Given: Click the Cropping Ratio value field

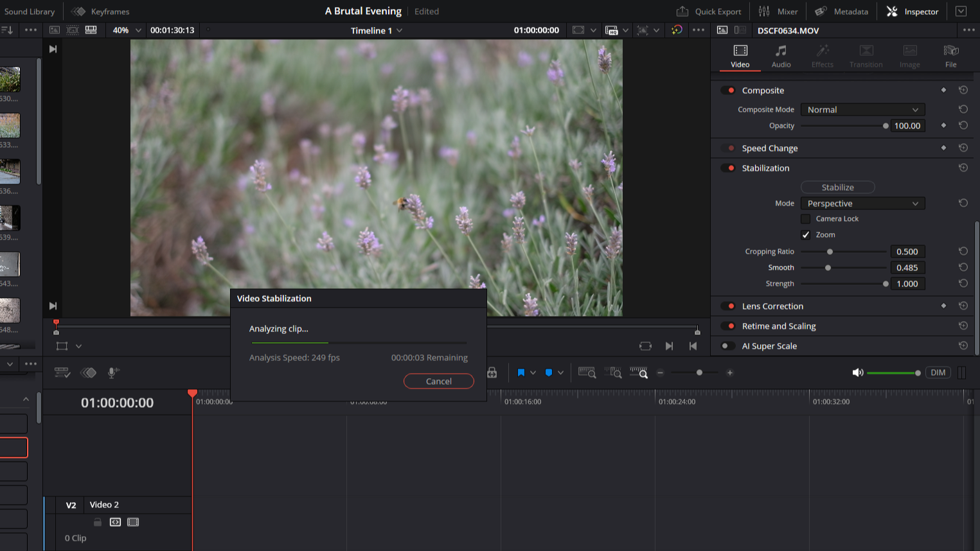Looking at the screenshot, I should [x=907, y=252].
